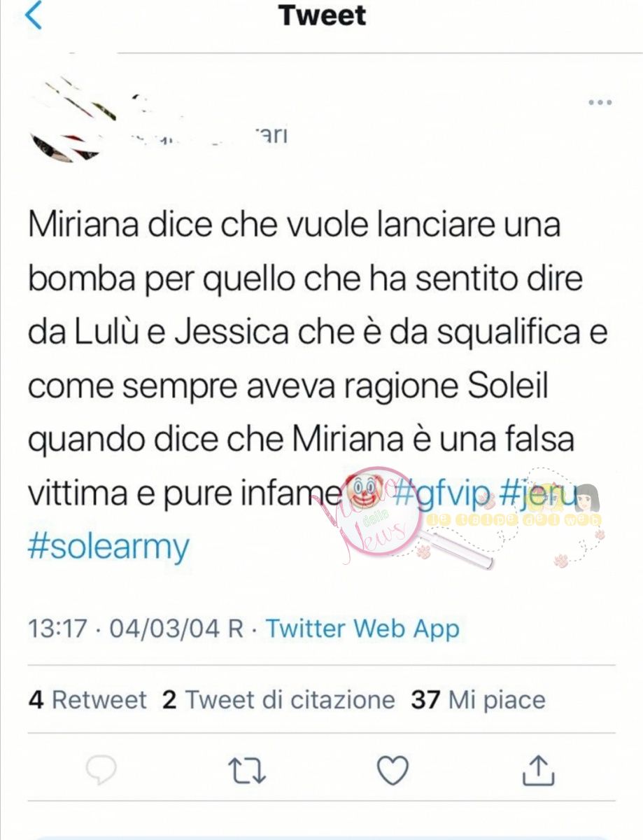
Task: Open the Twitter Web App source link
Action: pos(362,628)
